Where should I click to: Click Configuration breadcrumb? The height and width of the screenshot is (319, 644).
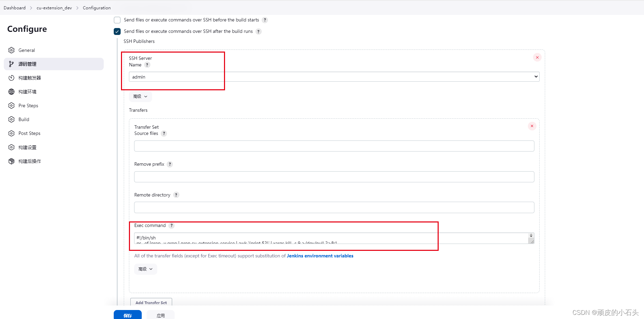[x=97, y=8]
